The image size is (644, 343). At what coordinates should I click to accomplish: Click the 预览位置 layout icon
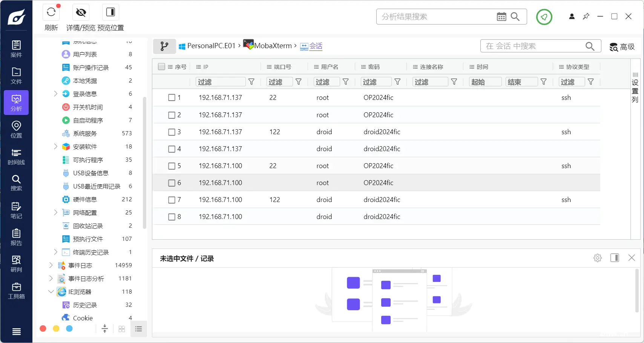click(x=110, y=12)
